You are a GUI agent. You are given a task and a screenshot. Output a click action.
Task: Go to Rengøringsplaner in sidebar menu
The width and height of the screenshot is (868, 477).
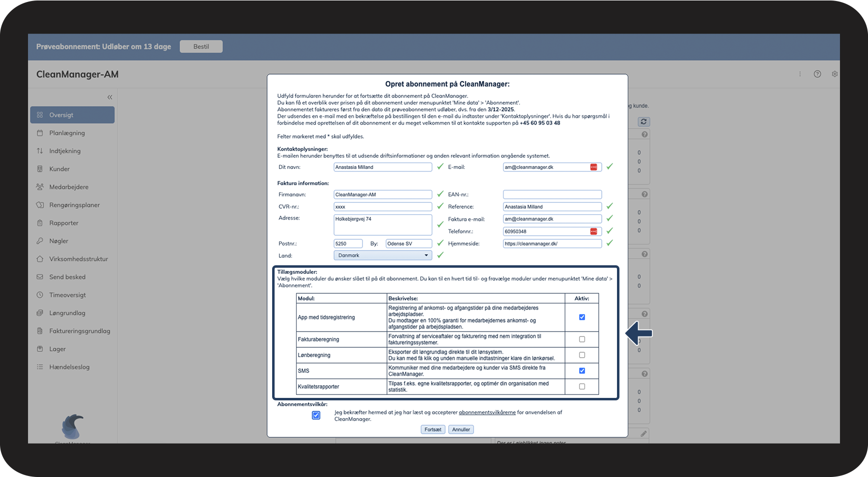[74, 205]
